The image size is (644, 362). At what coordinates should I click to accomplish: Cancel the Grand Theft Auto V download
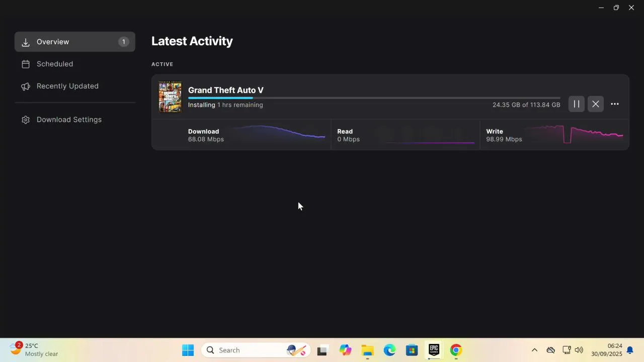coord(596,104)
